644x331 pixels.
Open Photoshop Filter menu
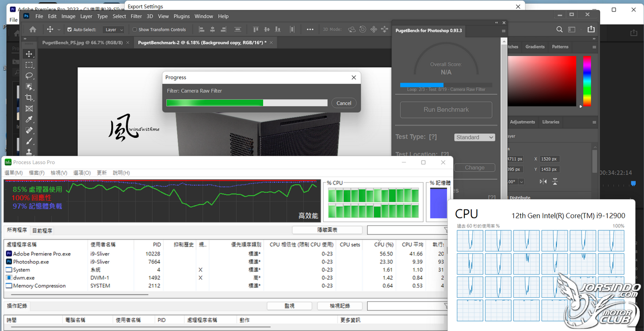(x=136, y=16)
